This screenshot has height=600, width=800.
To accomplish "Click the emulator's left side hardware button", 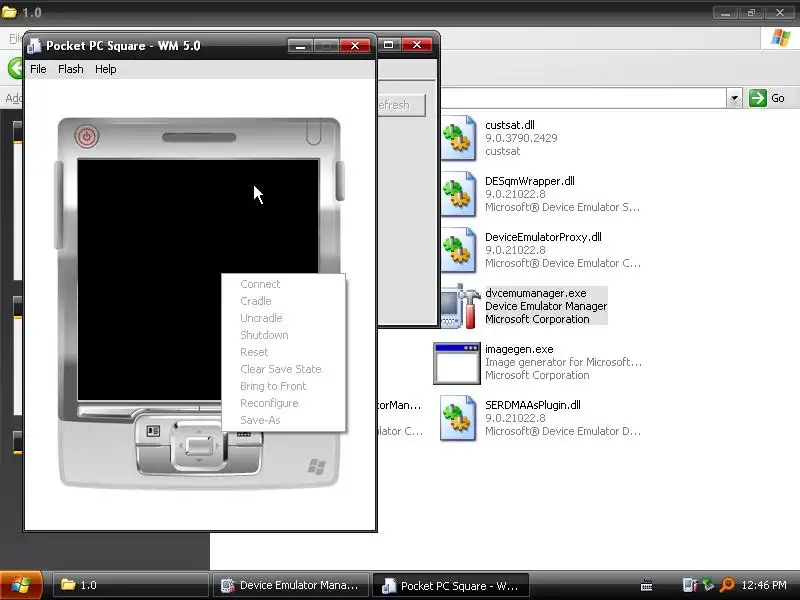I will (59, 205).
